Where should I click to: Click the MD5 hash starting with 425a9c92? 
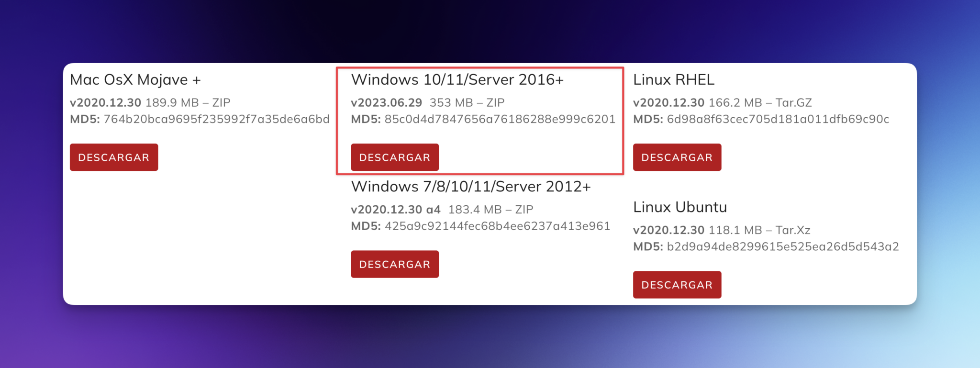pos(497,226)
